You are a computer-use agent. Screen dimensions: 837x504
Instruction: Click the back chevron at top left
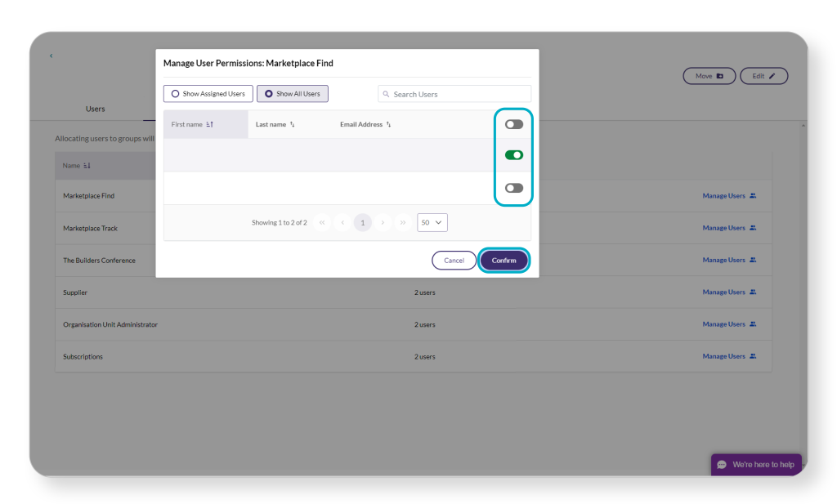pos(51,56)
